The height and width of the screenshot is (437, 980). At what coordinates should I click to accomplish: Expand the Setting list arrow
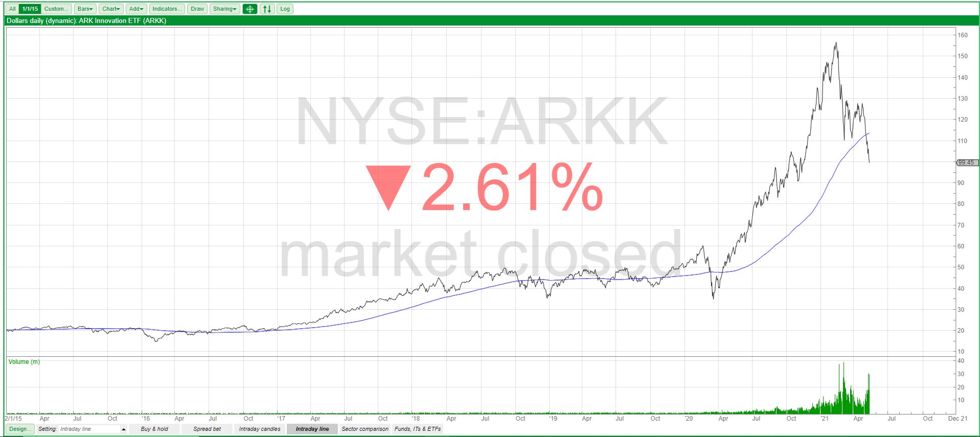pos(124,429)
